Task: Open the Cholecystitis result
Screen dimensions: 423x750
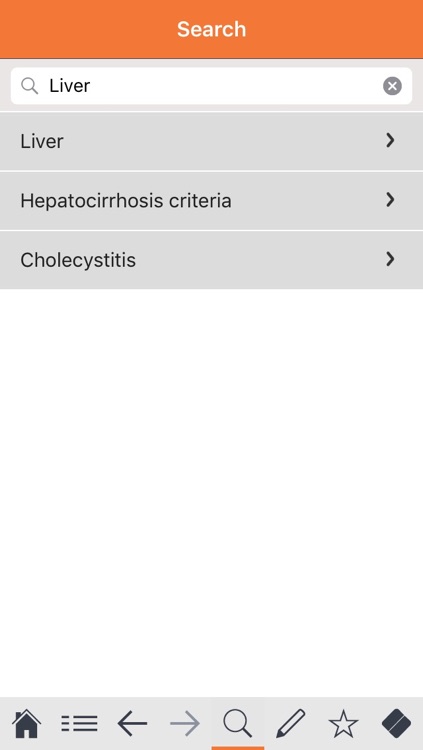Action: [x=78, y=260]
